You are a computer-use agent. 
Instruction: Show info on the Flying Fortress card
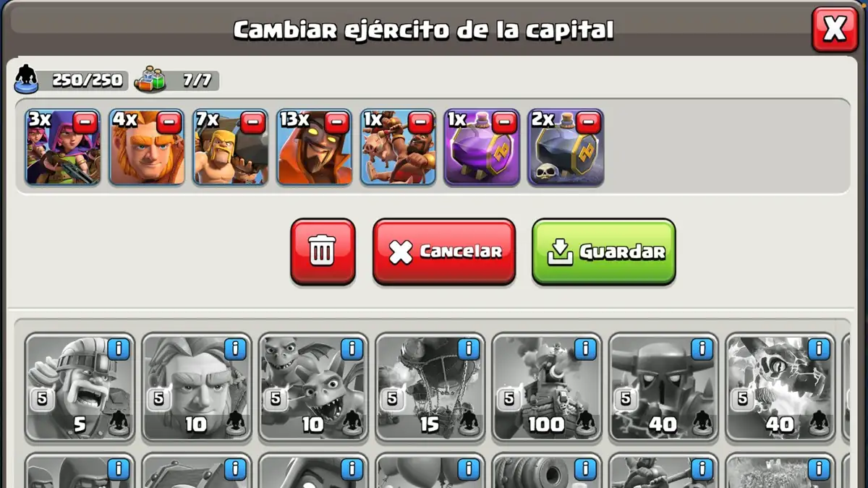point(586,349)
